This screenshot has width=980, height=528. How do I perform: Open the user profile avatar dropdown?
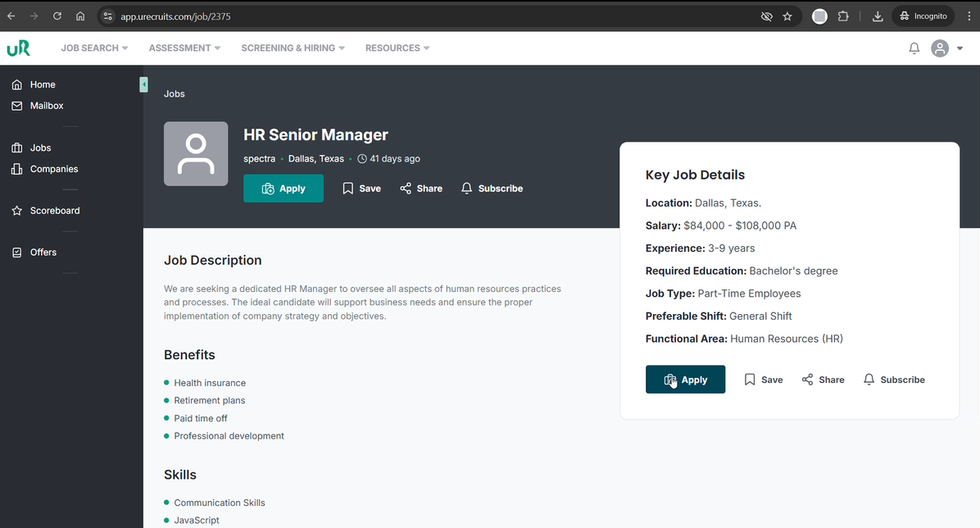(x=946, y=48)
